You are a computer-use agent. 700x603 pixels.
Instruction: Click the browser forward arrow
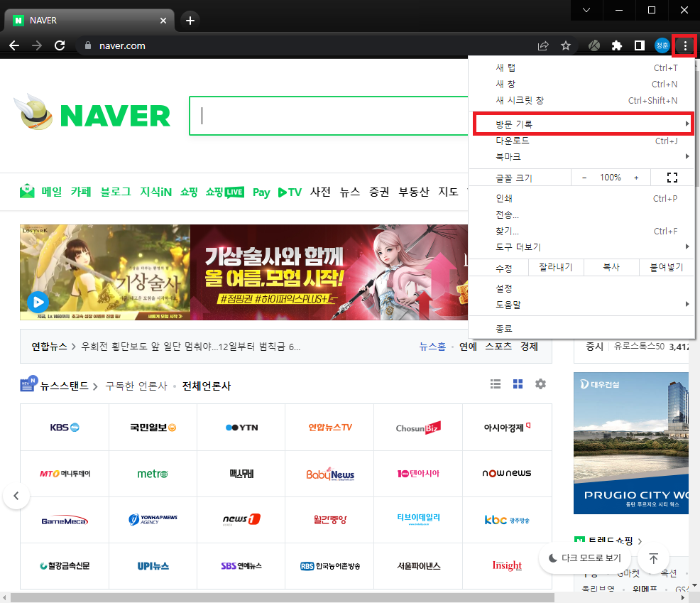click(x=37, y=45)
